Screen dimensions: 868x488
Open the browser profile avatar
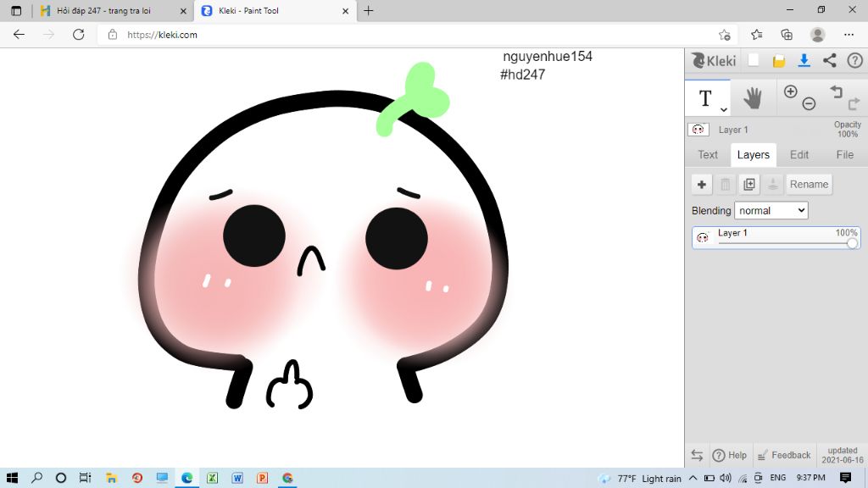817,35
